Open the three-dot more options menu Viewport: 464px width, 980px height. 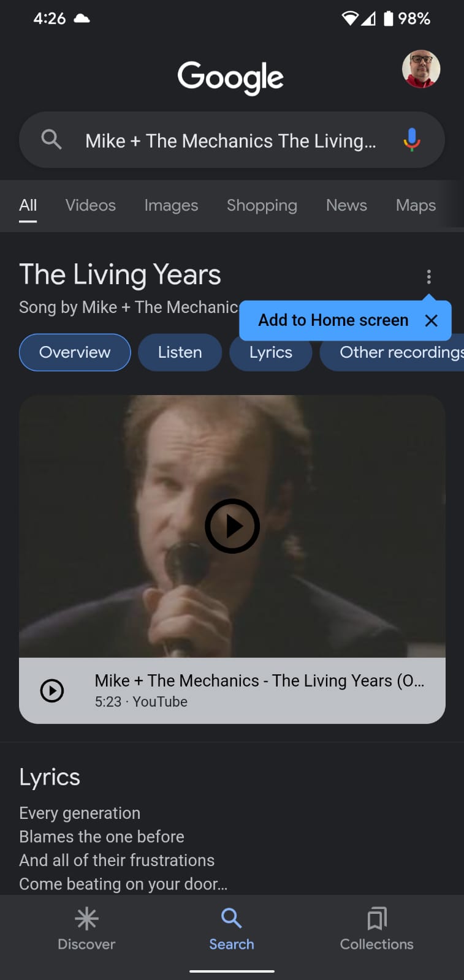[429, 277]
